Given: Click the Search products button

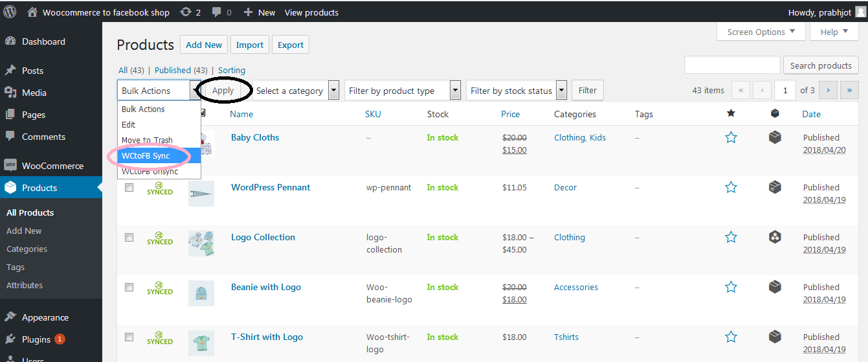Looking at the screenshot, I should 821,65.
